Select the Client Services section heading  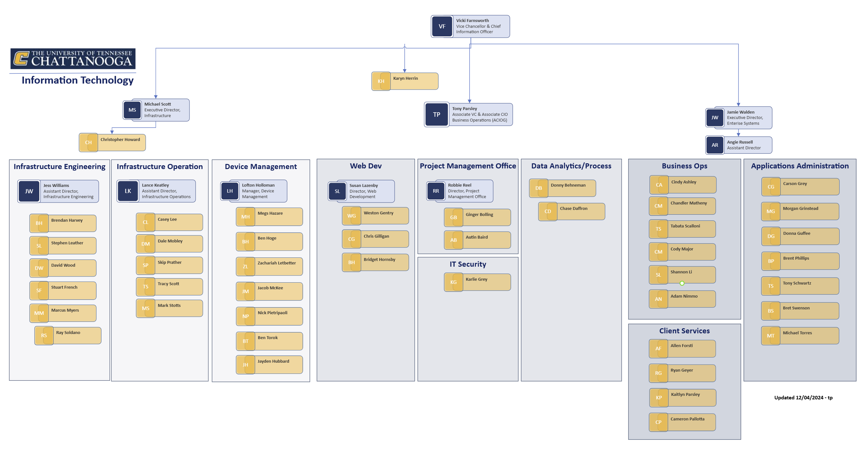684,331
